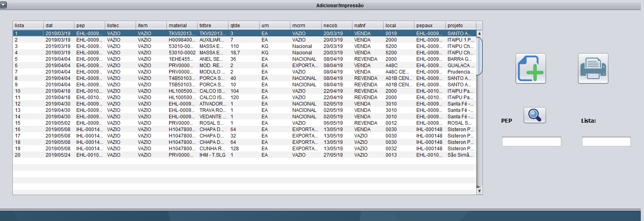This screenshot has width=644, height=221.
Task: Select the local cell showing 0032
Action: (399, 149)
